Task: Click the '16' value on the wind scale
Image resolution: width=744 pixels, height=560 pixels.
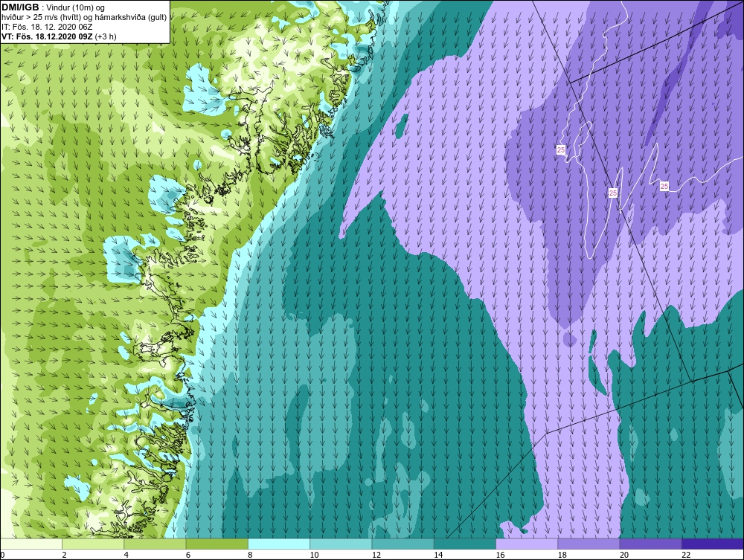Action: point(500,555)
